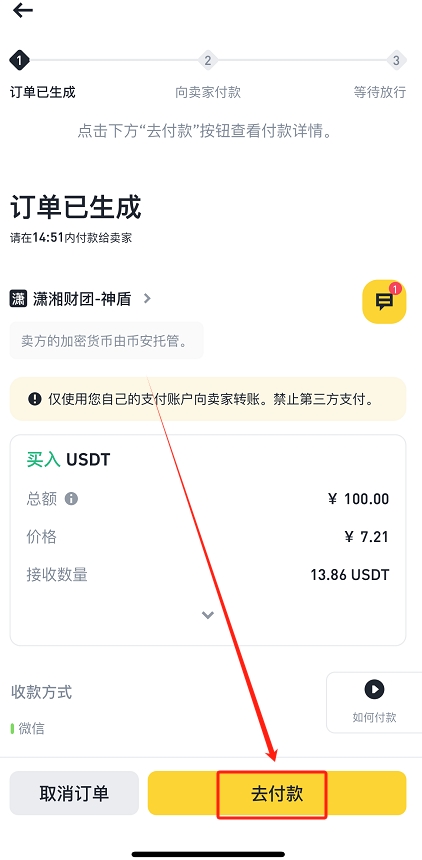Open the chat message icon

[x=384, y=301]
